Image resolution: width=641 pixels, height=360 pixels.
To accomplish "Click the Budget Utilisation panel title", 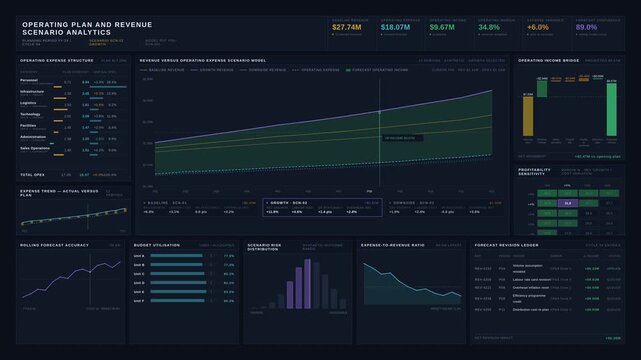I will [157, 245].
